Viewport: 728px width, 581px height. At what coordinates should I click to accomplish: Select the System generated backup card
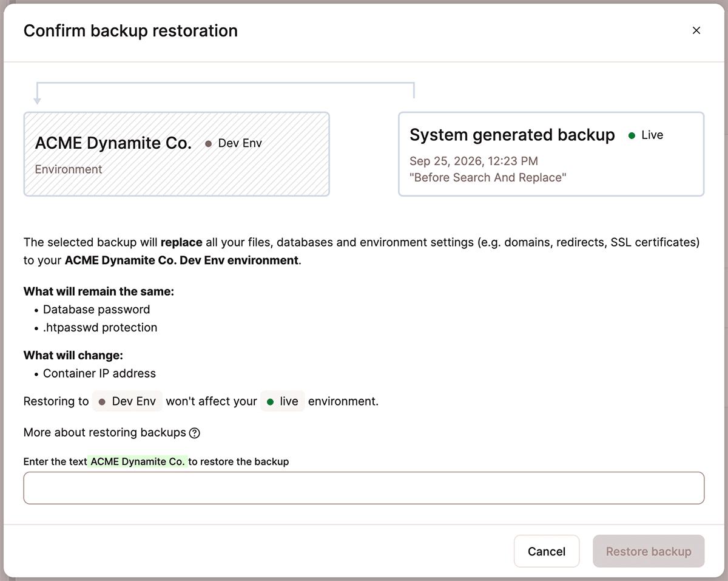point(551,154)
